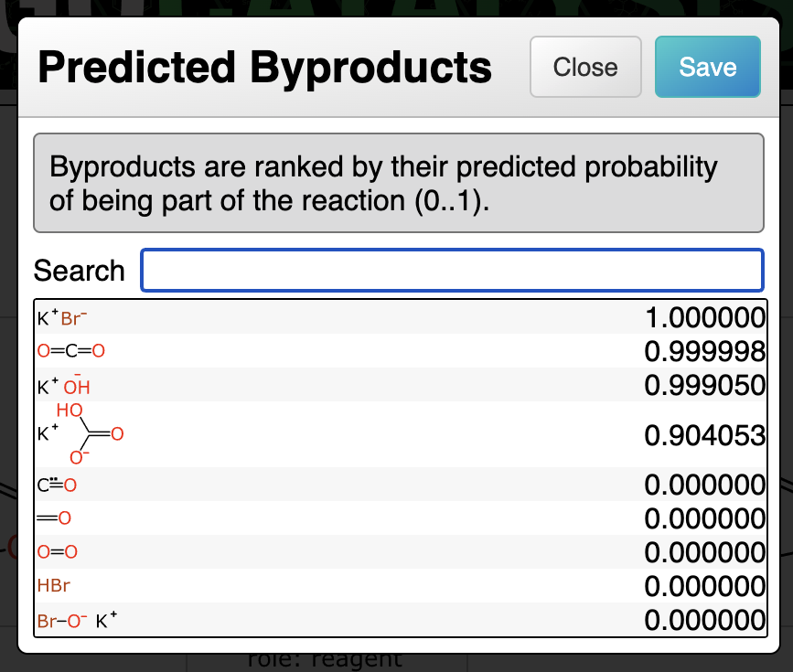
Task: Click the 0.999998 probability for carbon dioxide
Action: (704, 351)
